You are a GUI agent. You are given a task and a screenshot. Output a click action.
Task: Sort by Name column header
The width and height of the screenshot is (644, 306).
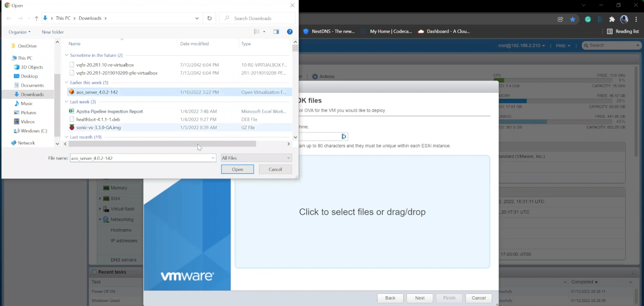tap(75, 44)
